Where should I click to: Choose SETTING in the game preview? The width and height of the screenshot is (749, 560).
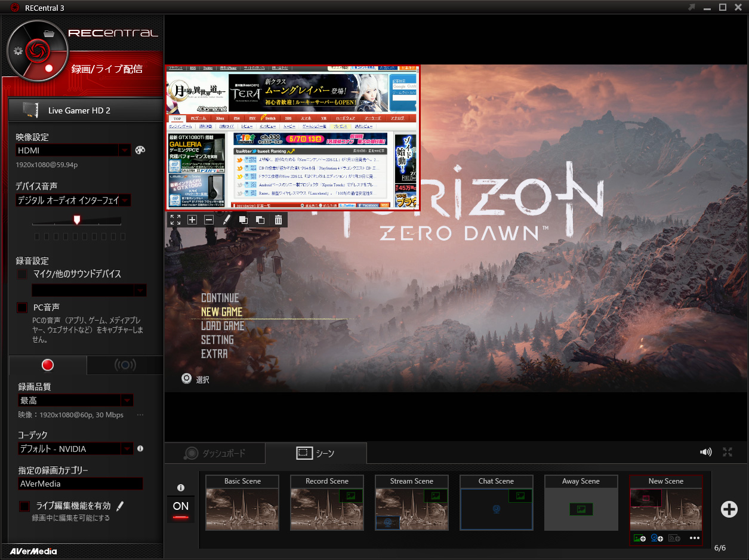point(217,340)
